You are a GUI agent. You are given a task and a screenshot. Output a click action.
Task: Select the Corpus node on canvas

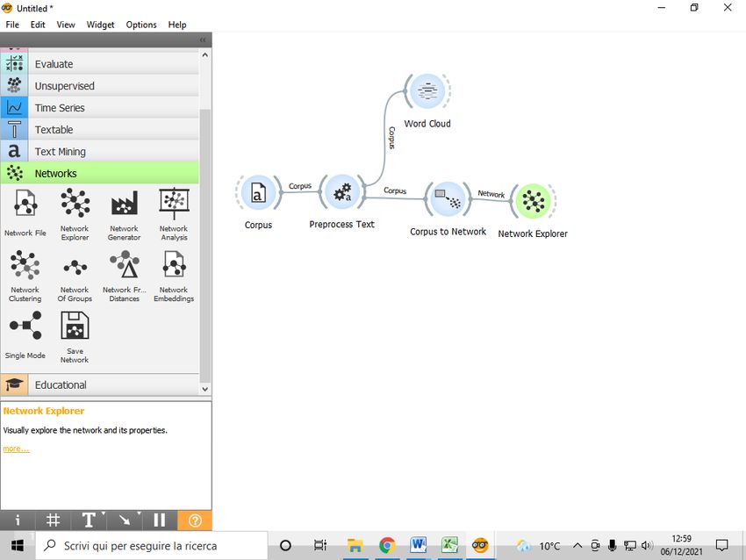tap(258, 193)
